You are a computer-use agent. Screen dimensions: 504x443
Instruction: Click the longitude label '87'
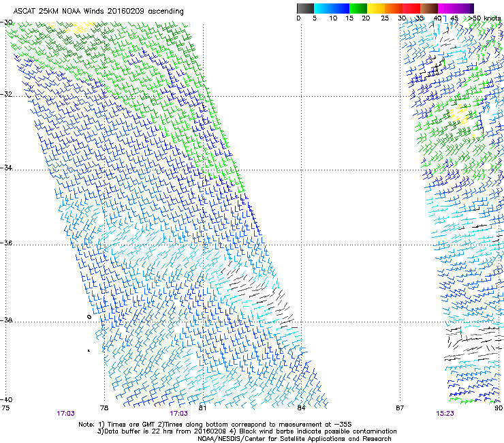click(x=400, y=408)
